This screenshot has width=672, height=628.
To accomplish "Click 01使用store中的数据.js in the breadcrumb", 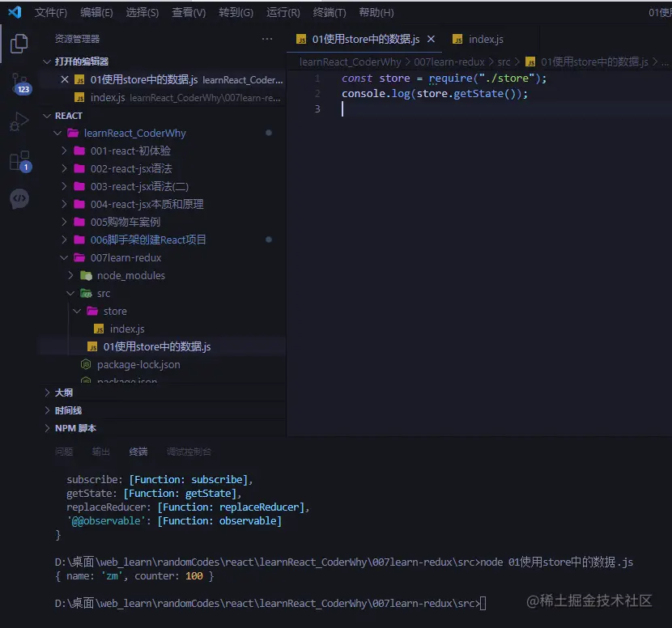I will click(x=594, y=62).
